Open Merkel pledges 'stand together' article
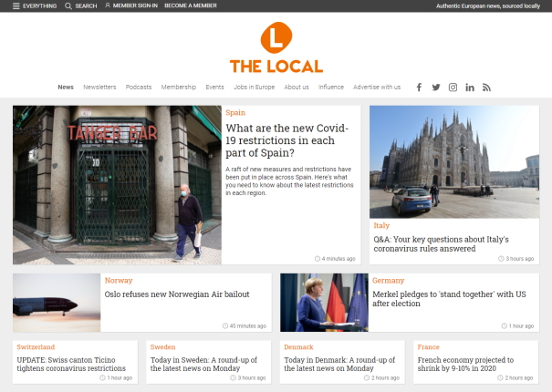The height and width of the screenshot is (392, 552). 449,299
